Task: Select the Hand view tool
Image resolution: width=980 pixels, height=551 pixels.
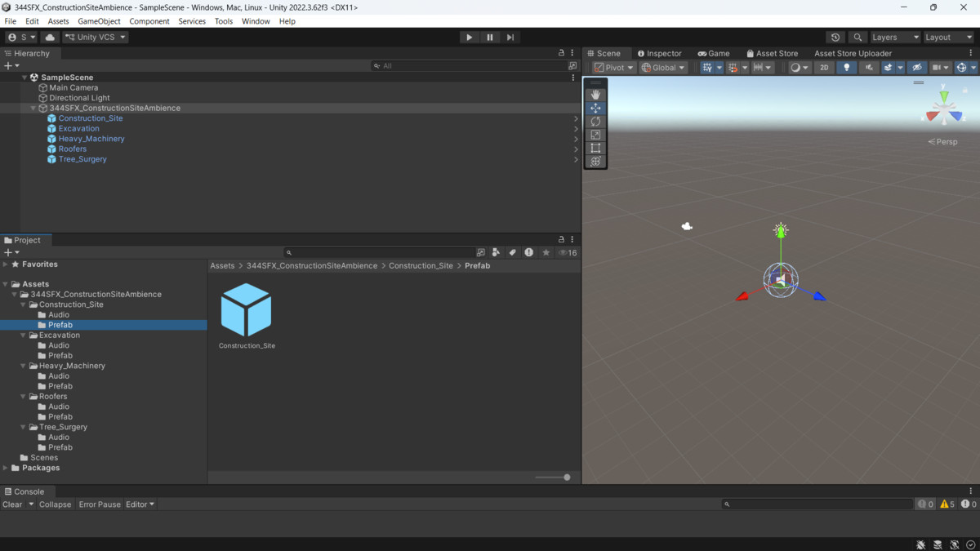Action: (595, 95)
